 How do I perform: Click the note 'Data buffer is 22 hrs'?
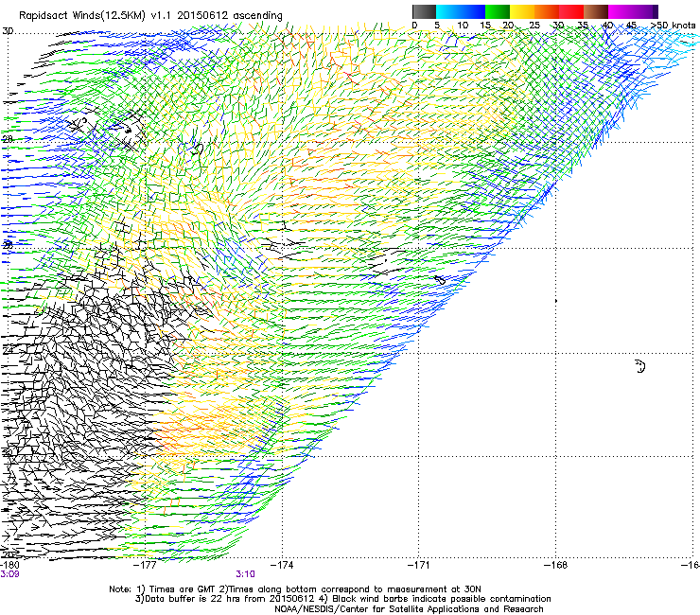coord(190,599)
